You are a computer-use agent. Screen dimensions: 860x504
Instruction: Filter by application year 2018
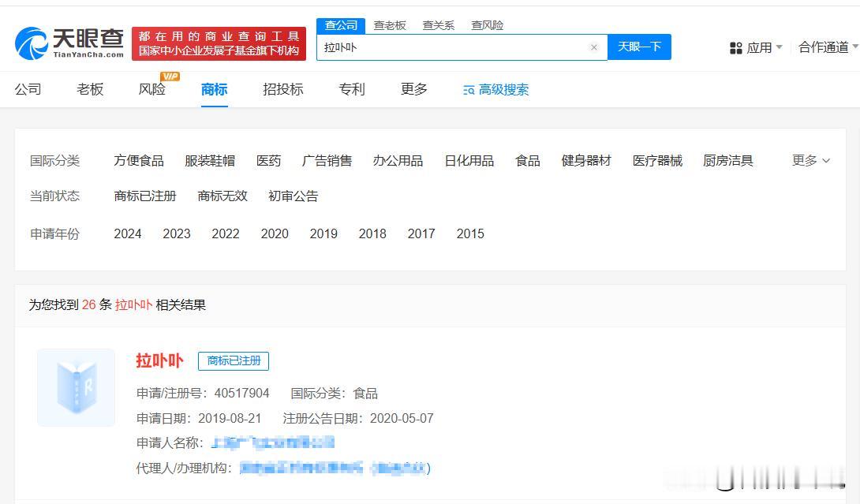pyautogui.click(x=372, y=234)
